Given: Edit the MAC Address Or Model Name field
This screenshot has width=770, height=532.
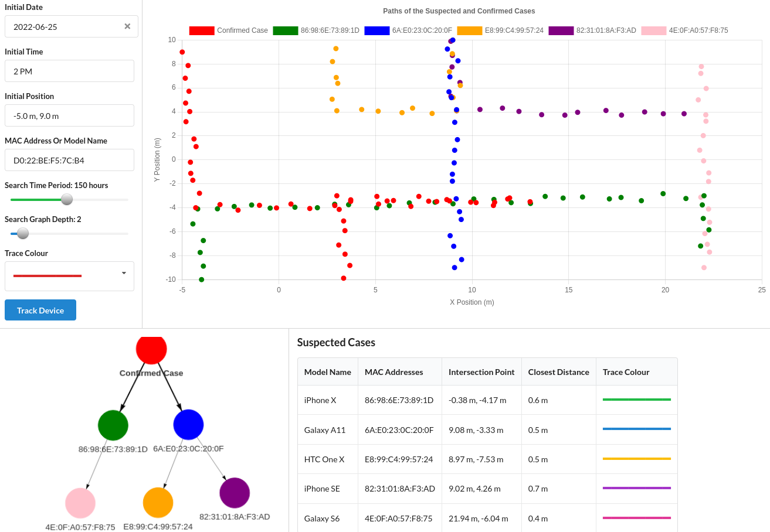Looking at the screenshot, I should pyautogui.click(x=69, y=160).
